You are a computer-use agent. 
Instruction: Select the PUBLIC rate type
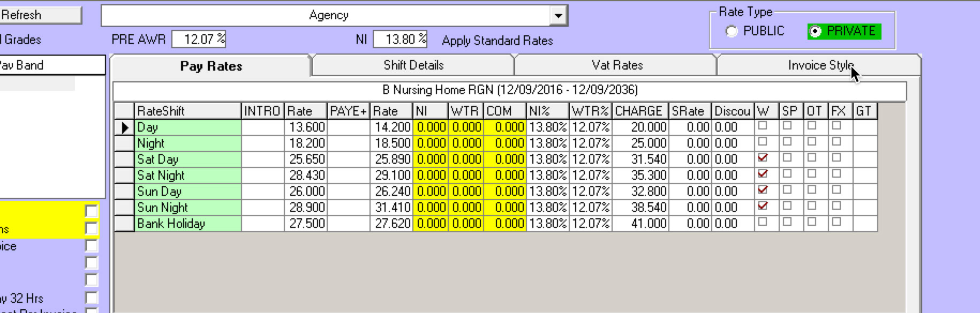(x=732, y=32)
